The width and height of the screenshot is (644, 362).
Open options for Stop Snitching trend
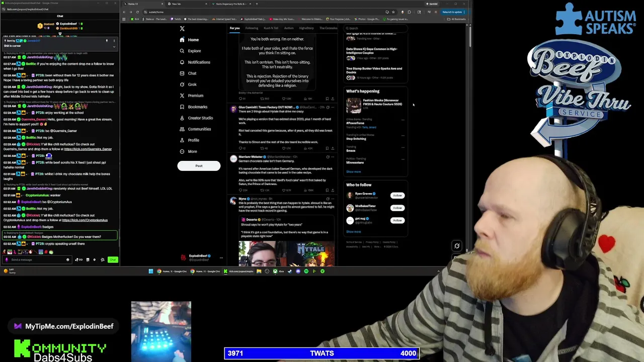[x=403, y=135]
